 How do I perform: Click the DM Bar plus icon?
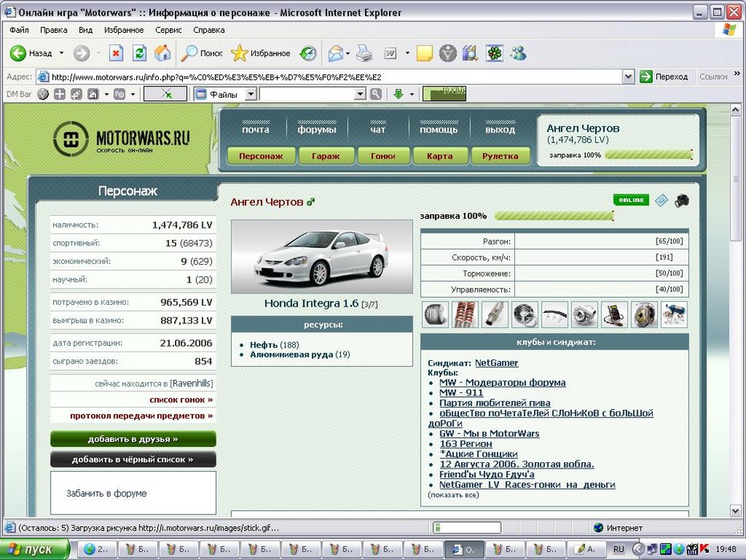59,94
